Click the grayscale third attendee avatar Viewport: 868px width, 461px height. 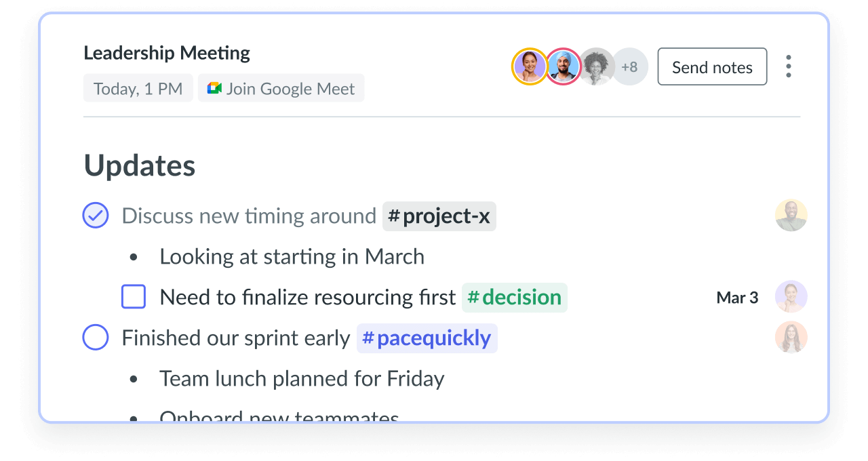click(x=597, y=66)
